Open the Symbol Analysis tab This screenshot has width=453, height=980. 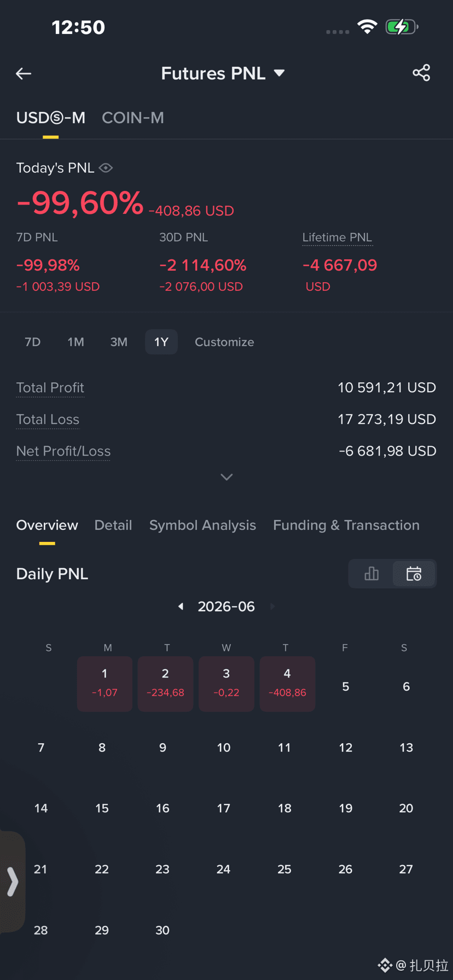tap(202, 525)
